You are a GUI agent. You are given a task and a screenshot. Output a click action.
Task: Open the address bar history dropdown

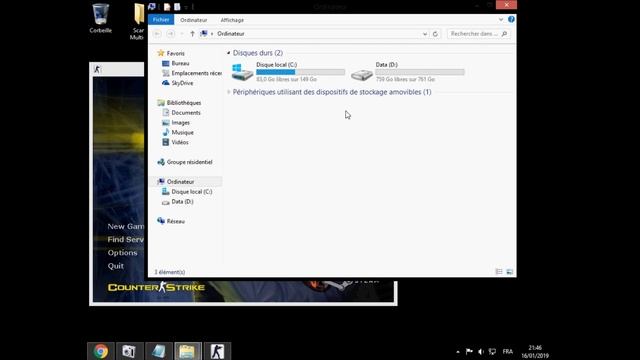(425, 34)
